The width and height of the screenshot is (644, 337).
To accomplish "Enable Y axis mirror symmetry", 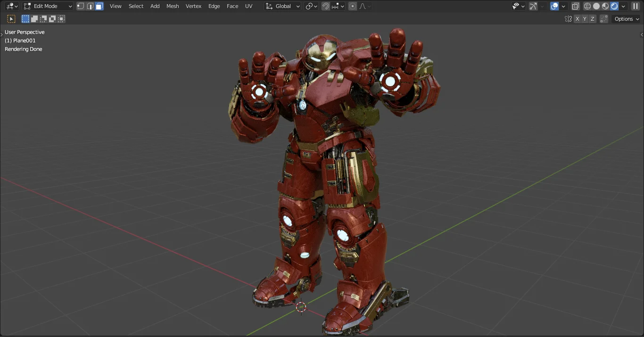I will click(x=585, y=19).
